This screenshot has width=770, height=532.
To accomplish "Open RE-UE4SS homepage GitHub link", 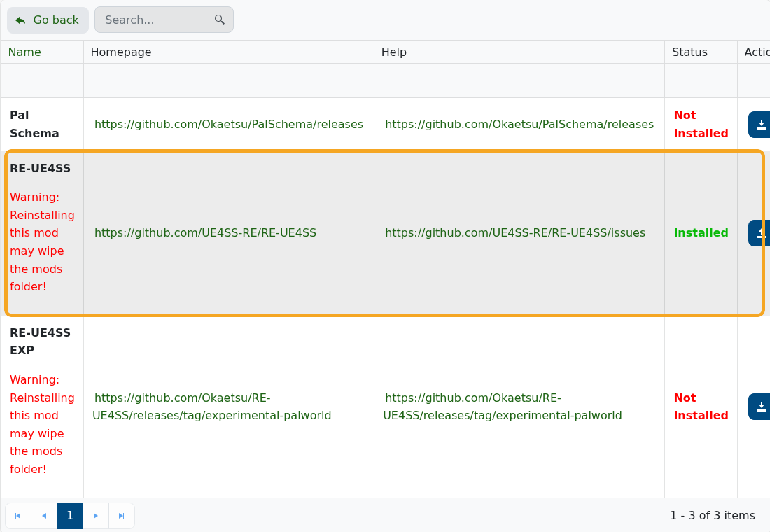I will [x=205, y=233].
